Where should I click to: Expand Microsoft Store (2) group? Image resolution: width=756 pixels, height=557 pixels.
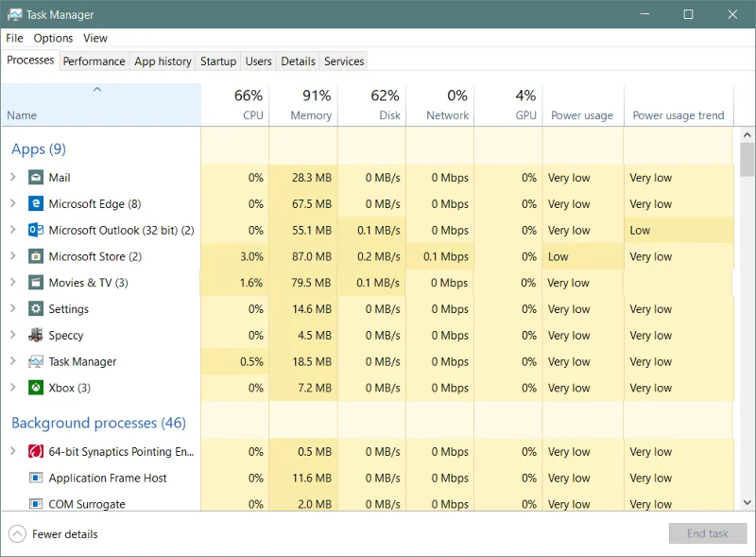coord(13,256)
